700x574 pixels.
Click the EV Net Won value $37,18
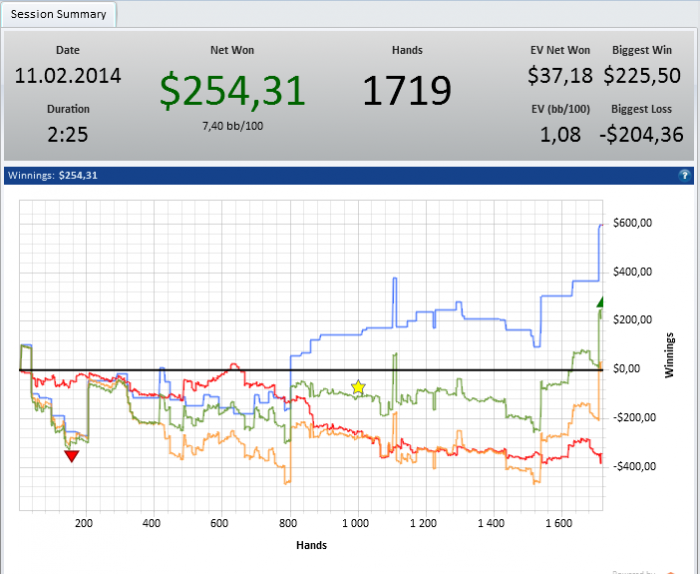click(560, 75)
